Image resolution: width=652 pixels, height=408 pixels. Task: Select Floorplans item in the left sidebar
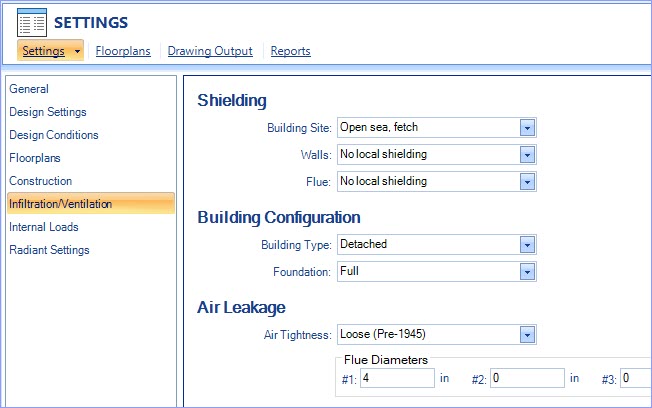pyautogui.click(x=35, y=158)
